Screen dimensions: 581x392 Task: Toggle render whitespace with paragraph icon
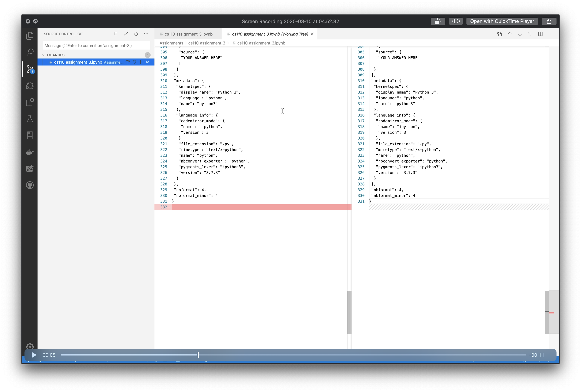tap(530, 34)
